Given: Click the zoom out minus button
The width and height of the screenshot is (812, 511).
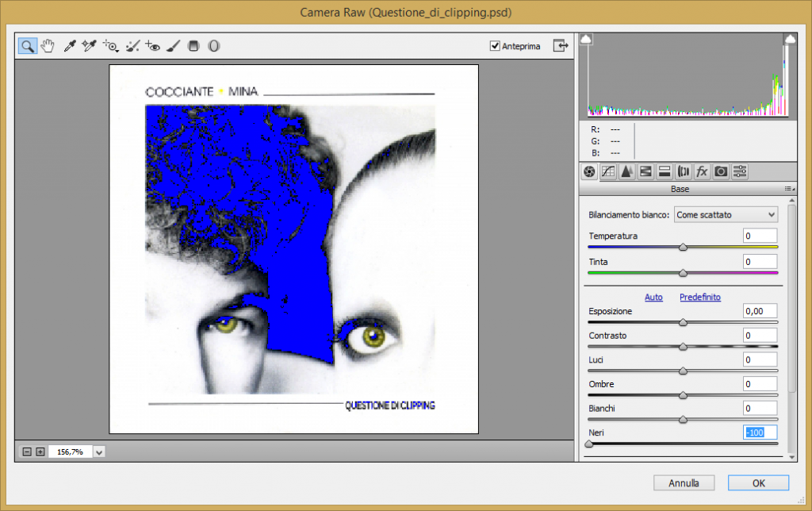Looking at the screenshot, I should 27,452.
